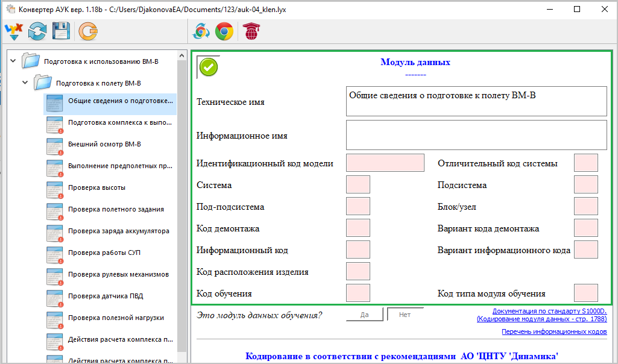Click the plain Chrome browser icon
Viewport: 618px width, 364px height.
(224, 31)
